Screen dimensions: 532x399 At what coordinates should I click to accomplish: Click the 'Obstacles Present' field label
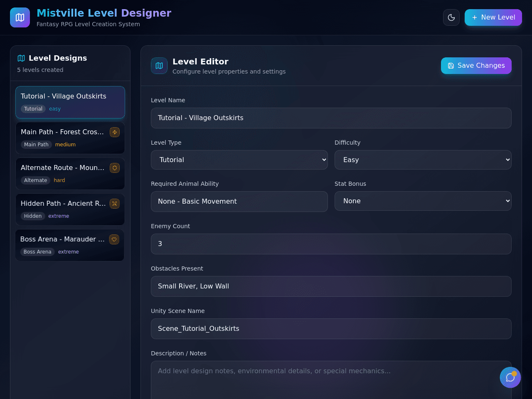[x=177, y=268]
